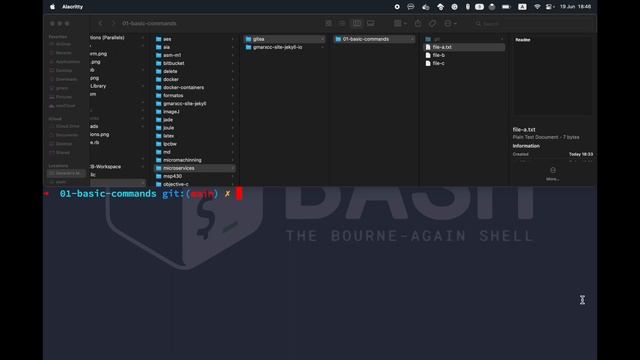Image resolution: width=640 pixels, height=360 pixels.
Task: Open Control Center in menu bar
Action: [549, 7]
